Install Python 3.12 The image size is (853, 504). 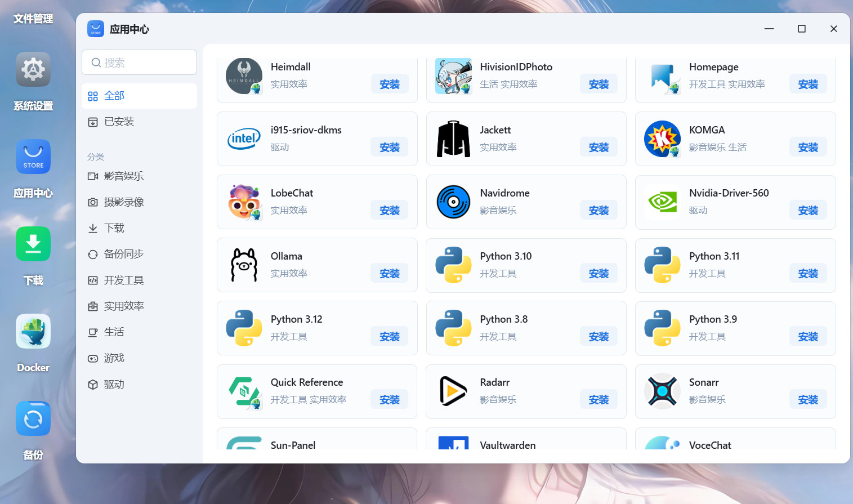[390, 336]
